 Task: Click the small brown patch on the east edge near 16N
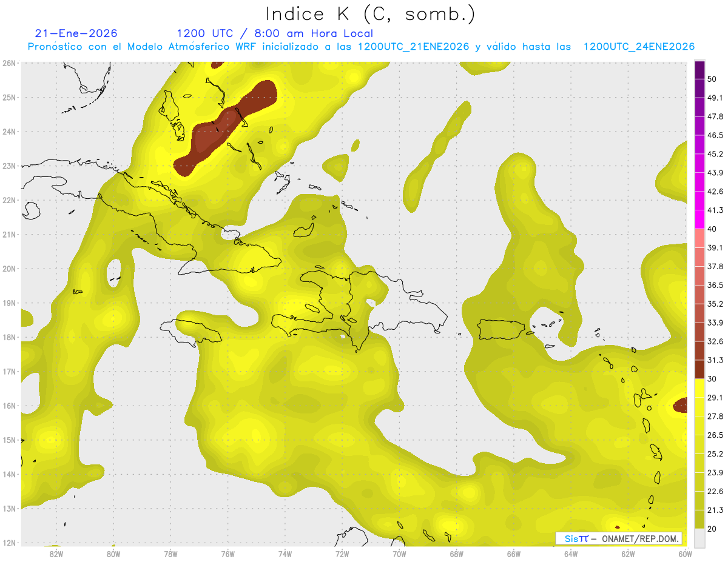click(681, 405)
